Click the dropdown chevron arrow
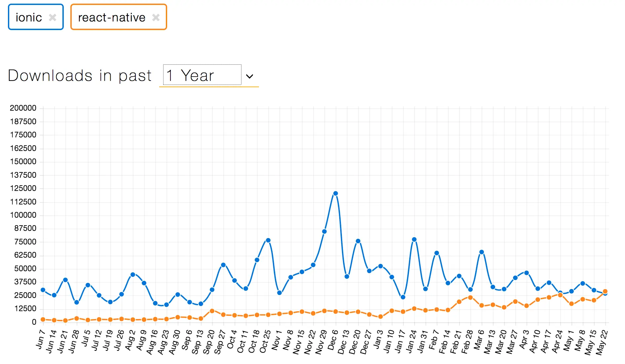Screen dimensions: 625x364 click(250, 76)
